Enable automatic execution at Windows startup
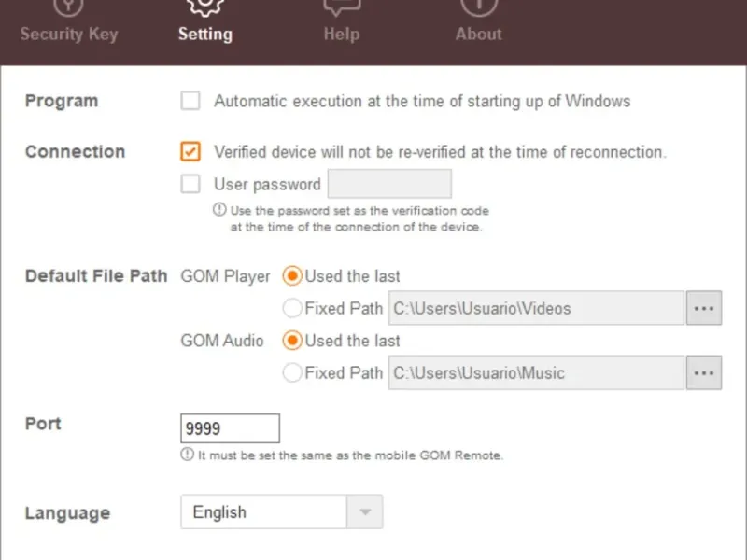Image resolution: width=747 pixels, height=560 pixels. (x=190, y=101)
